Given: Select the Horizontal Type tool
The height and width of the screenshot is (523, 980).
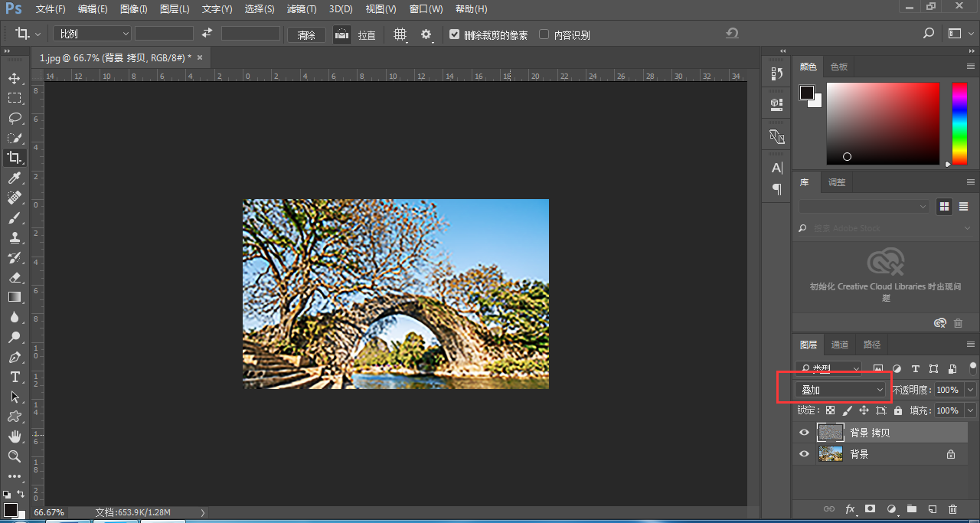Looking at the screenshot, I should (14, 377).
